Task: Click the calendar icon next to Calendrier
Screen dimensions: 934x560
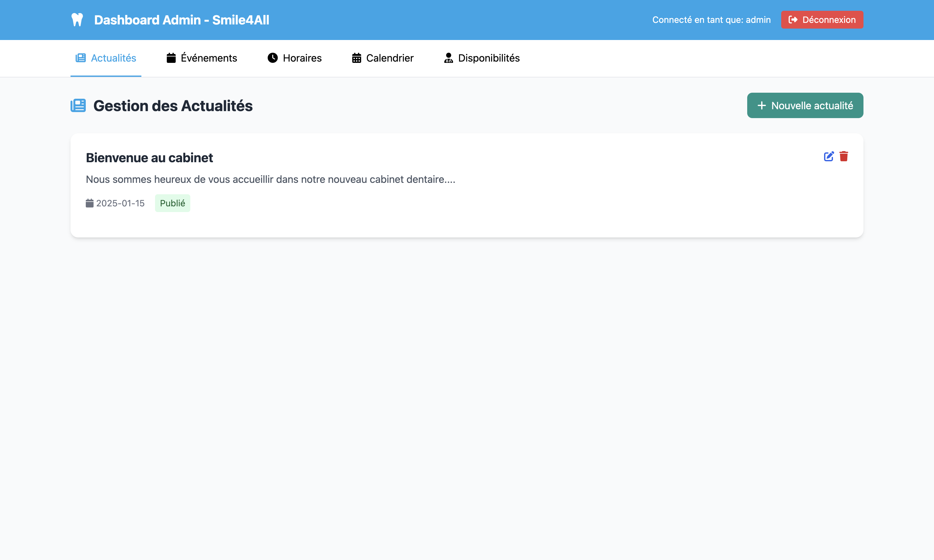Action: click(355, 58)
